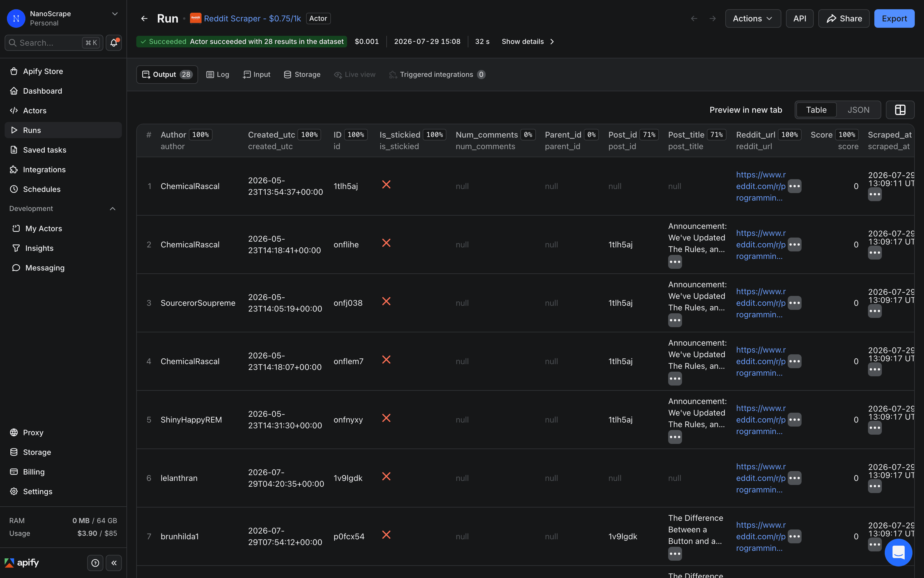This screenshot has height=578, width=924.
Task: Go to next run arrow
Action: [712, 18]
